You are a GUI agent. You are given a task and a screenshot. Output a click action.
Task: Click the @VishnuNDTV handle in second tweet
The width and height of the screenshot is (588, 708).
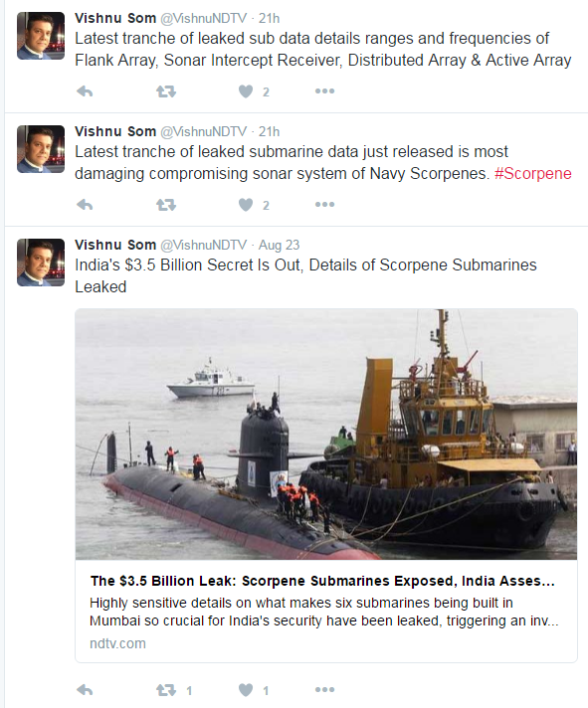tap(204, 131)
